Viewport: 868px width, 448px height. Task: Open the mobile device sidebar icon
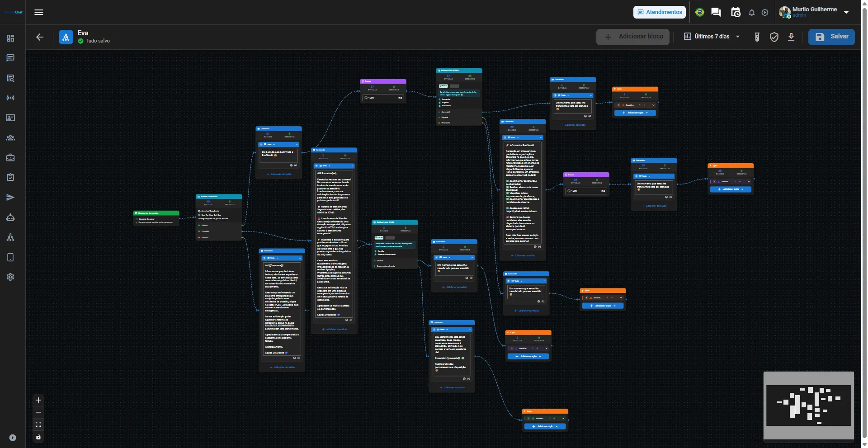10,257
